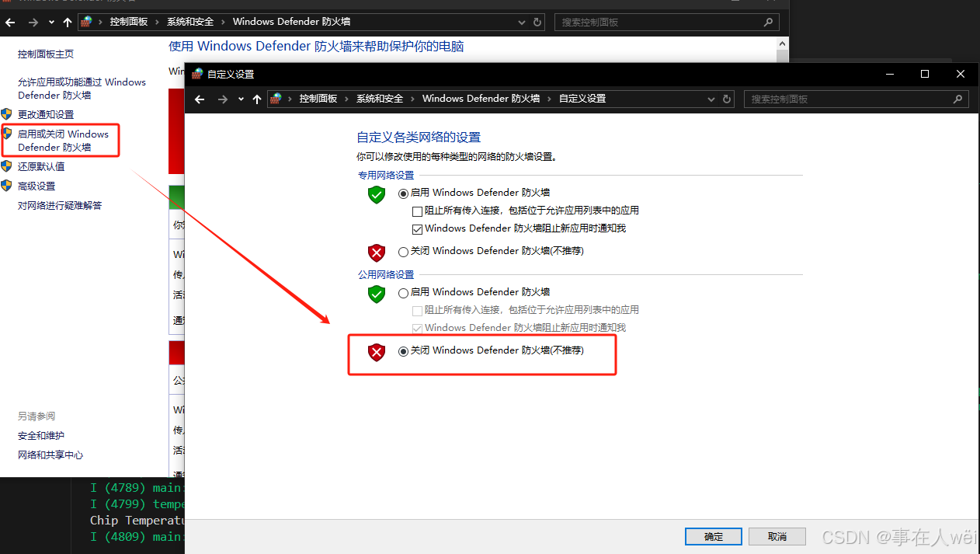Click 自定义设置 window title bar icon
This screenshot has height=554, width=980.
(x=197, y=74)
